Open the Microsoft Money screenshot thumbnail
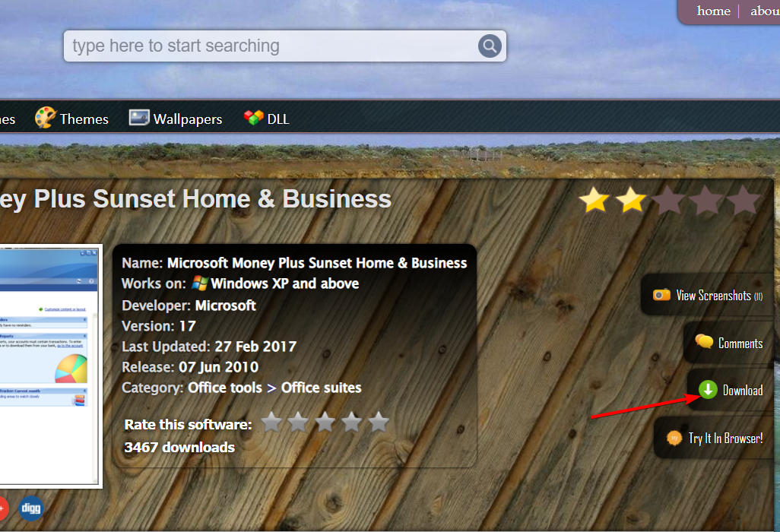This screenshot has height=532, width=780. 49,366
